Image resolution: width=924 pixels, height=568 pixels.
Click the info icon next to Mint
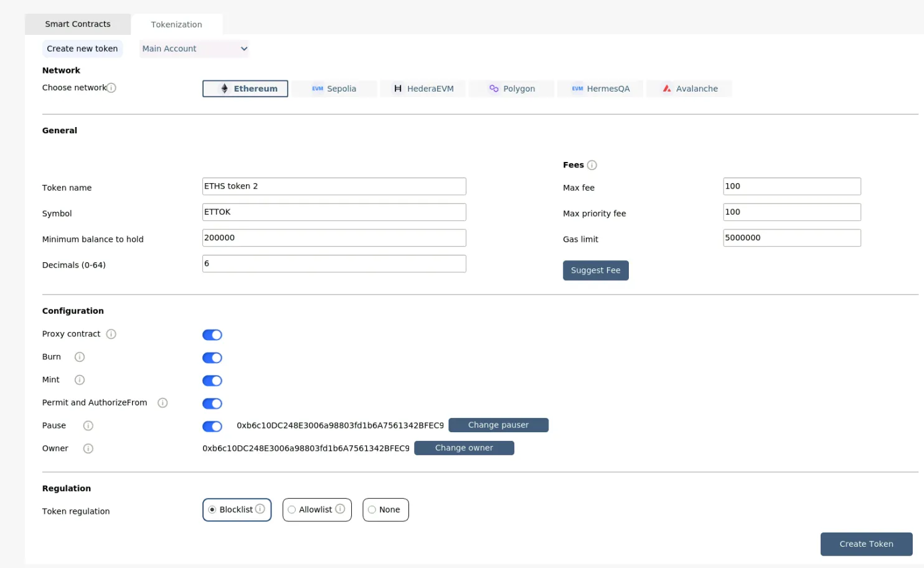point(80,380)
